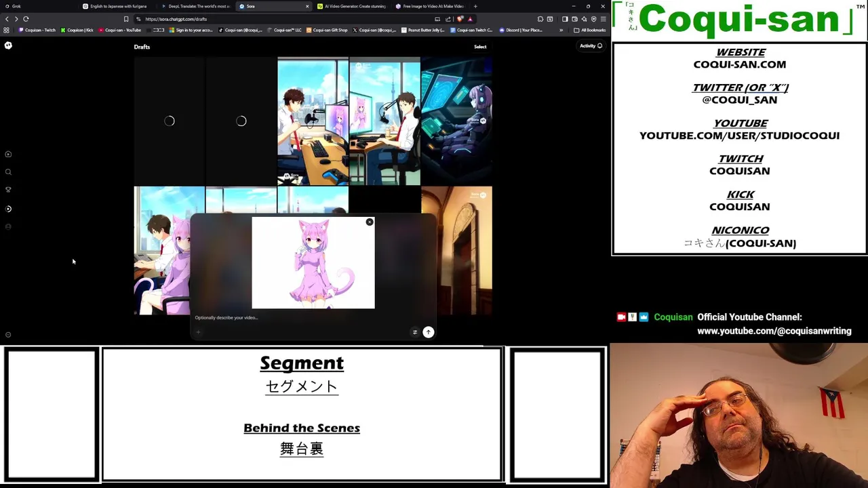Open the Activity panel button
868x488 pixels.
tap(591, 46)
